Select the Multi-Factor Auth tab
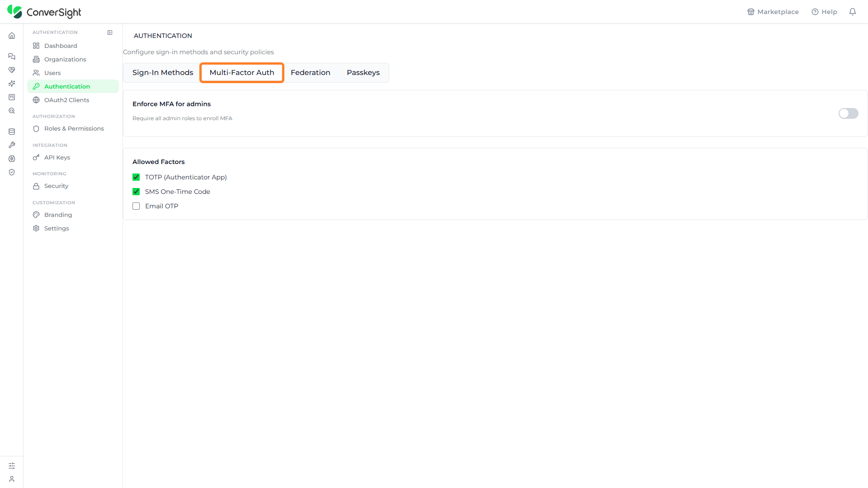Image resolution: width=868 pixels, height=488 pixels. [242, 73]
